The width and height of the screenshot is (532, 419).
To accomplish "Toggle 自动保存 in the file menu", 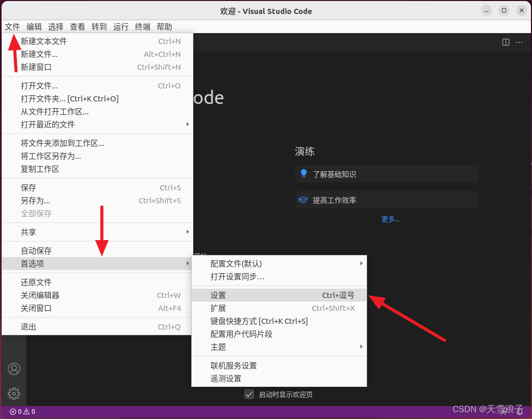I will point(97,250).
